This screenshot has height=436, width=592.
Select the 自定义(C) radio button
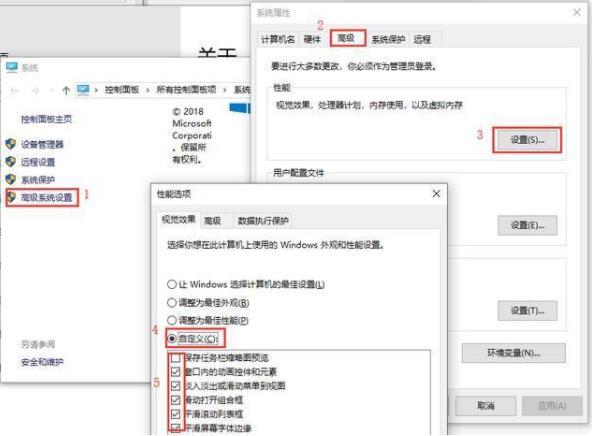172,339
